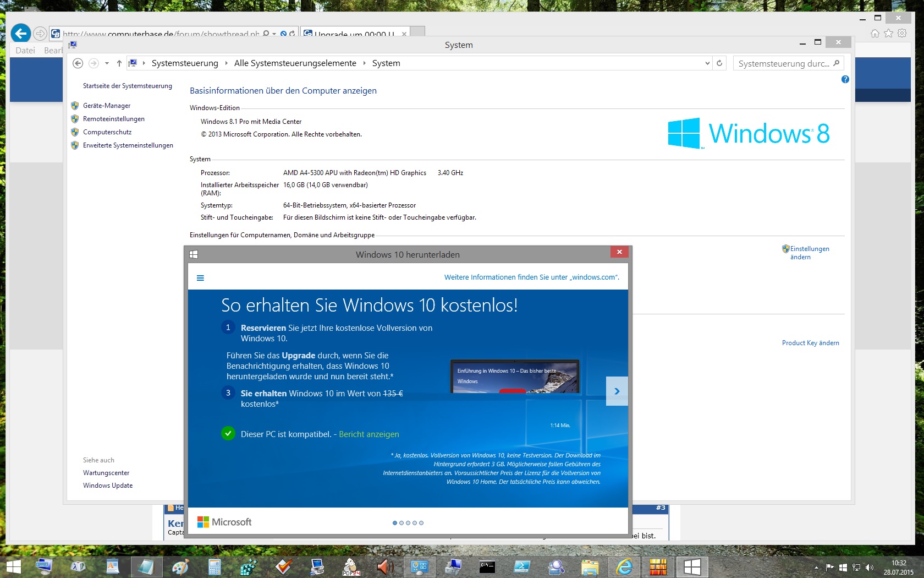Open Internet Explorer home page icon
This screenshot has width=924, height=578.
coord(875,34)
